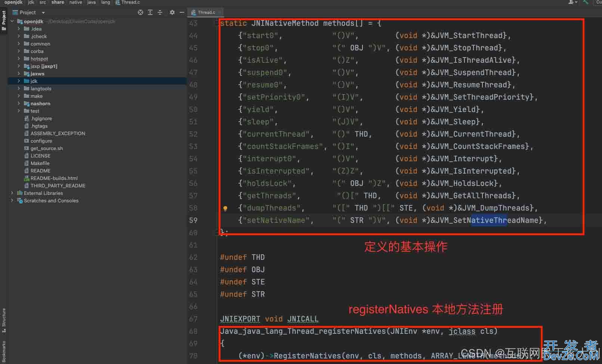This screenshot has height=364, width=602.
Task: Click the nashorn module folder icon
Action: point(27,103)
